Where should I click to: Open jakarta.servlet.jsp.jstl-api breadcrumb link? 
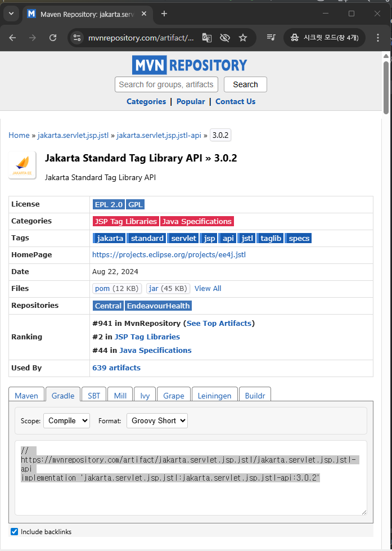click(159, 135)
